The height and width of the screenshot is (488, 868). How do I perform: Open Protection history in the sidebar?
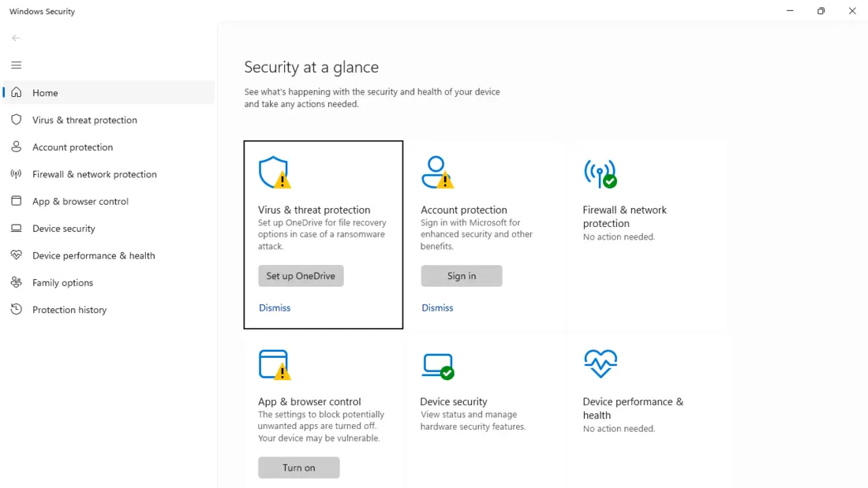109,309
